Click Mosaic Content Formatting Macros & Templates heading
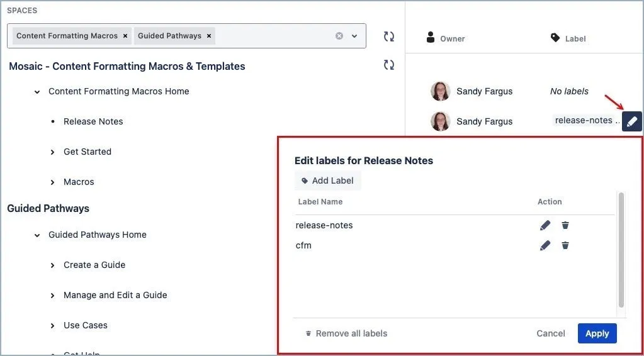This screenshot has height=356, width=644. tap(127, 66)
